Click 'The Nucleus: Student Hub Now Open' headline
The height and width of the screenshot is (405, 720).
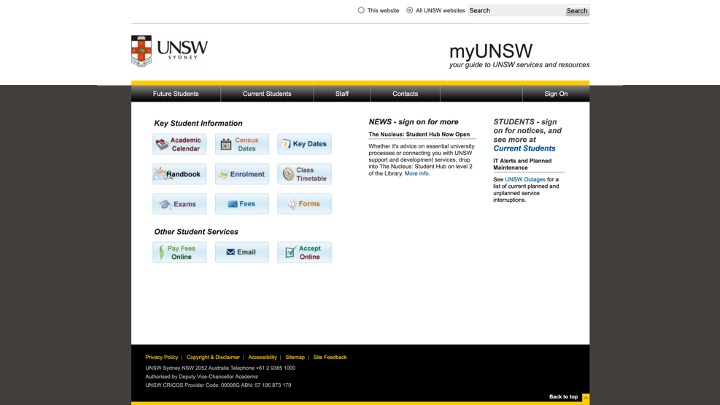(419, 135)
